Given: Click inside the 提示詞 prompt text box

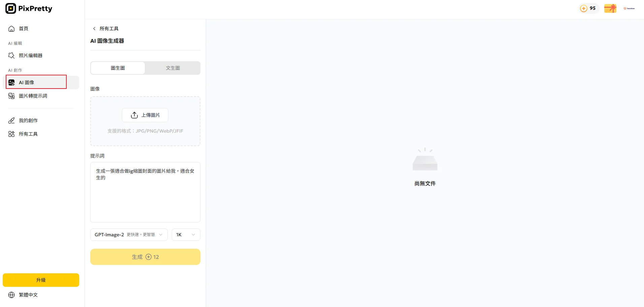Looking at the screenshot, I should point(145,192).
